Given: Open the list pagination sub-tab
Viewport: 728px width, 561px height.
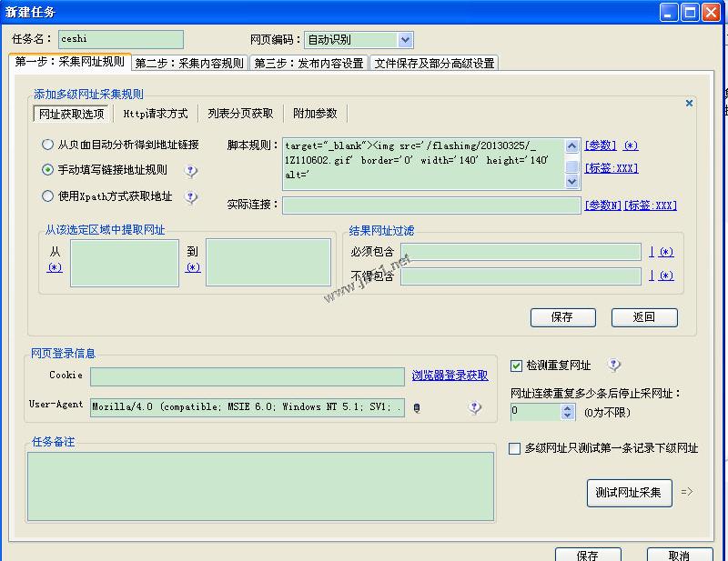Looking at the screenshot, I should tap(240, 114).
